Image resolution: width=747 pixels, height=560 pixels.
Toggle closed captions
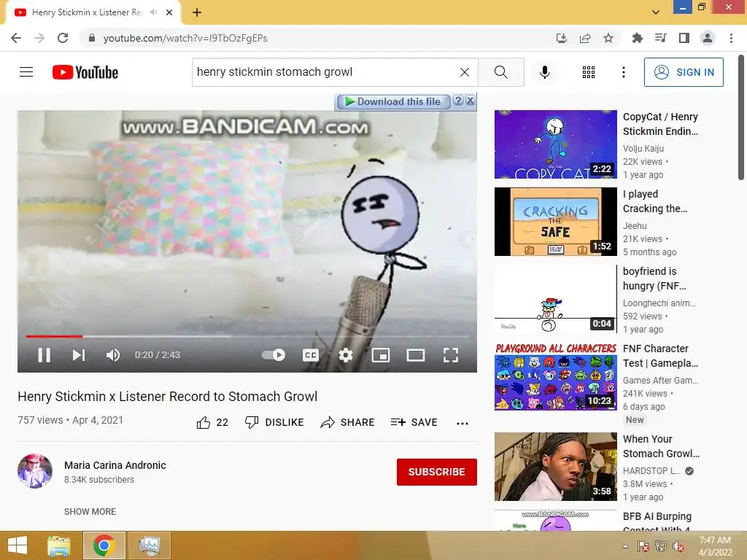pos(311,355)
